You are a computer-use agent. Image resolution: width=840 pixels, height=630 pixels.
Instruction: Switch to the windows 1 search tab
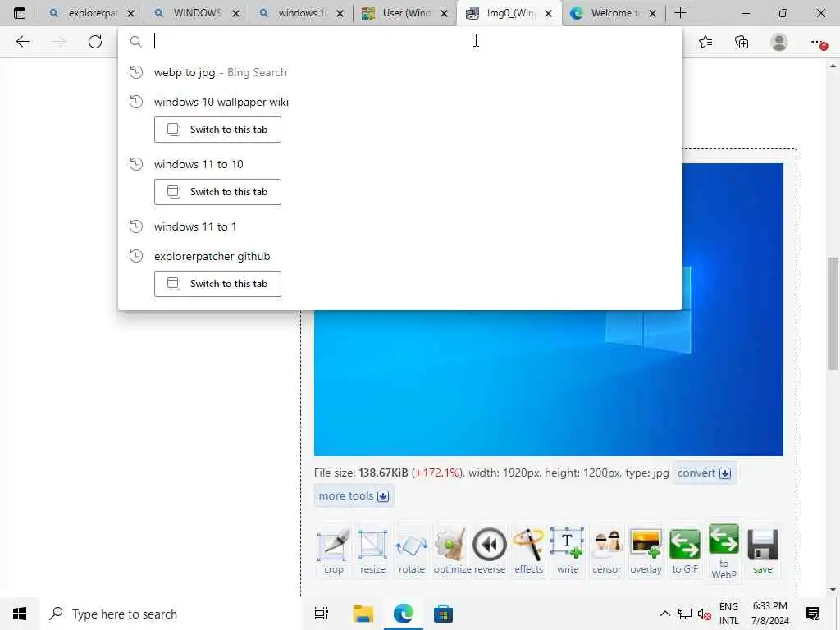(x=302, y=13)
